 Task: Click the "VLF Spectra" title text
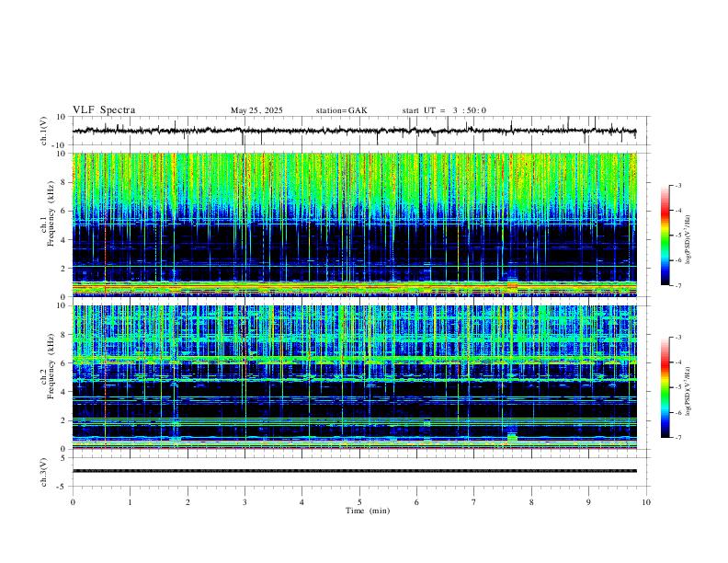tap(104, 110)
